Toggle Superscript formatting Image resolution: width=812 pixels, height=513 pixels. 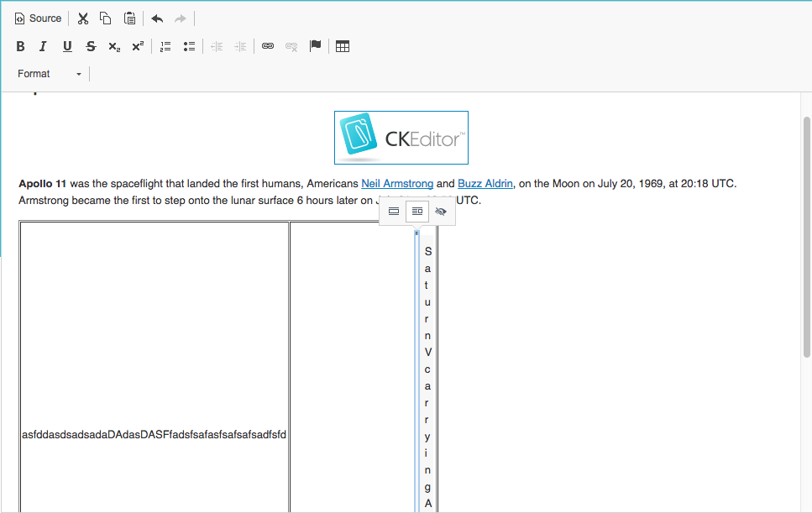click(x=138, y=46)
